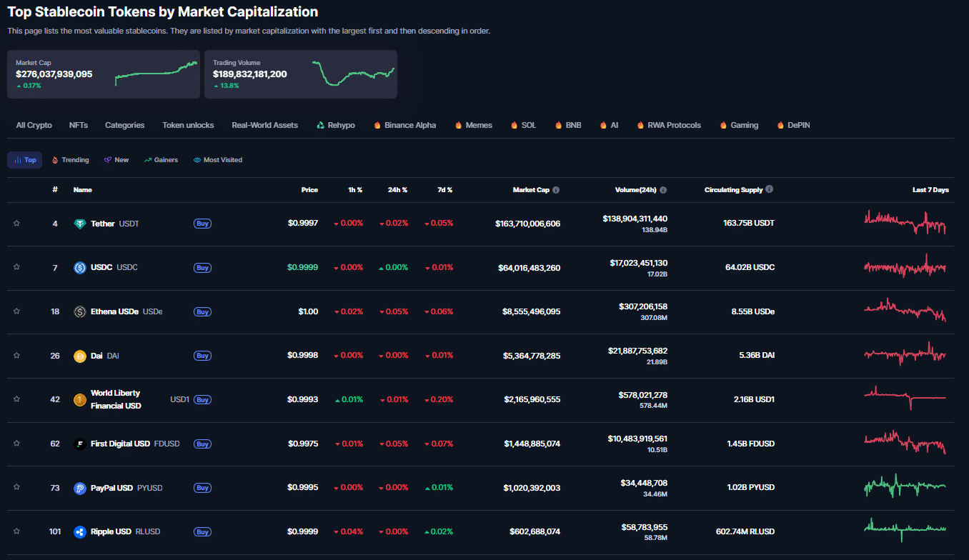Screen dimensions: 969x560
Task: Click the First Digital USD logo
Action: pos(80,444)
